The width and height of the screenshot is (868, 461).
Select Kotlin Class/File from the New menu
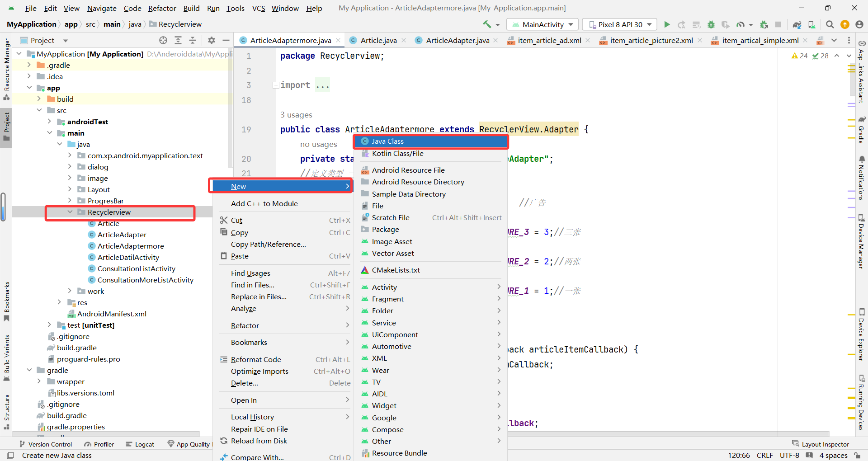pyautogui.click(x=397, y=153)
